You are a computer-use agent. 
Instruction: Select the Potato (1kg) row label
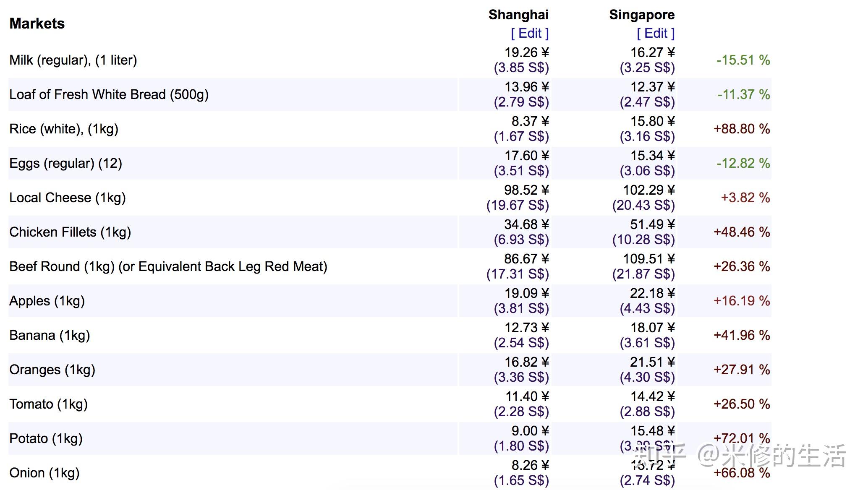click(x=46, y=438)
